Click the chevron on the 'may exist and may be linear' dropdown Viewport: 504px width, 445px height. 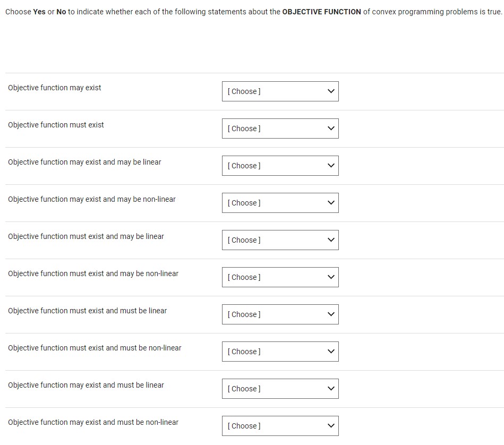click(x=331, y=165)
